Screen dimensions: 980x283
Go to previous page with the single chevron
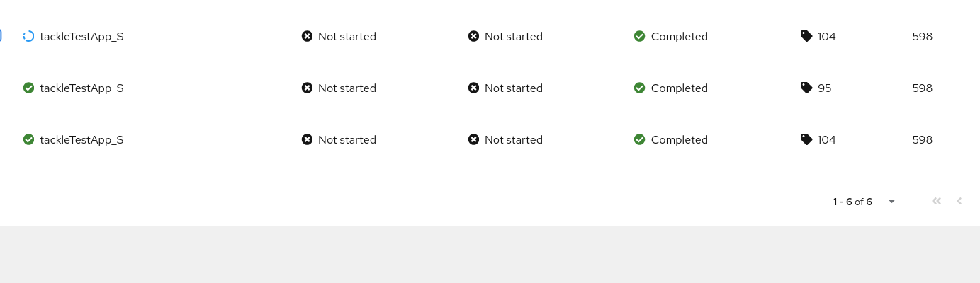[x=959, y=201]
